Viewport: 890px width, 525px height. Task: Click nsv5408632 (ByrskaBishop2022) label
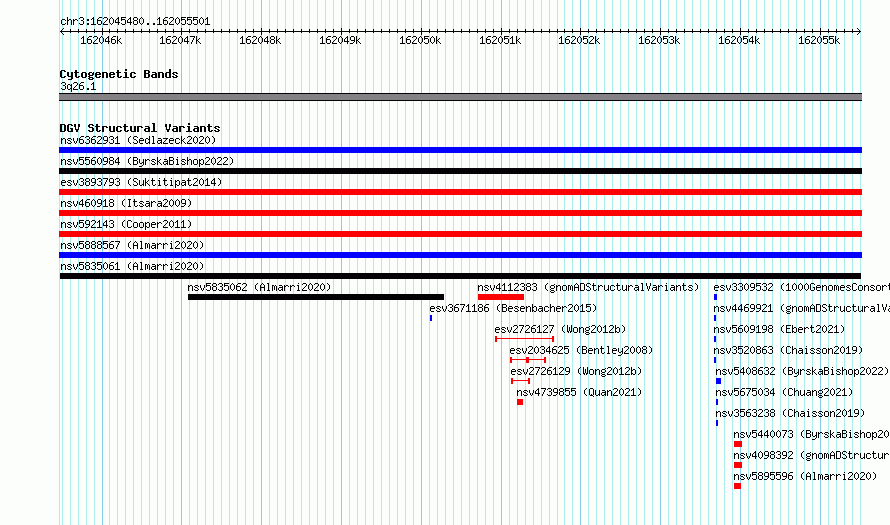pyautogui.click(x=802, y=371)
